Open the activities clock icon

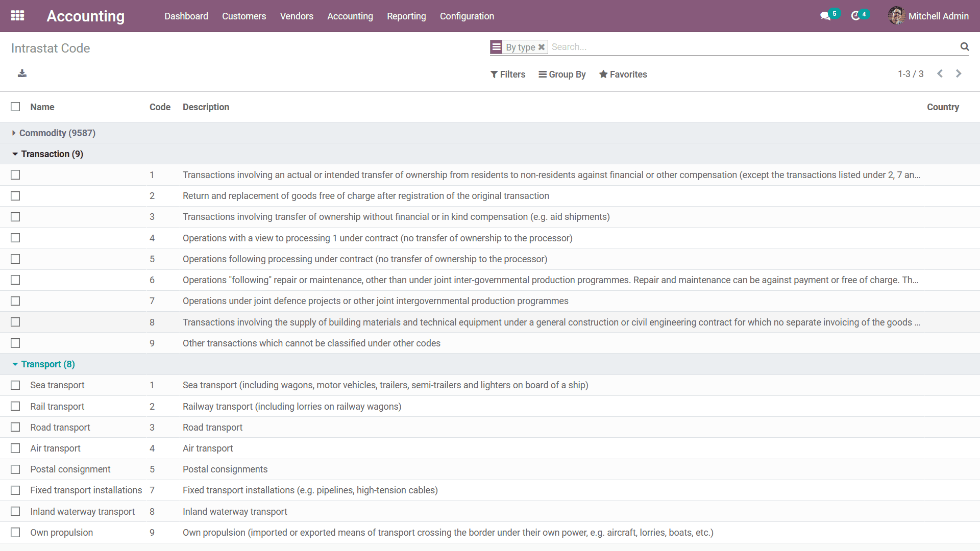tap(856, 16)
